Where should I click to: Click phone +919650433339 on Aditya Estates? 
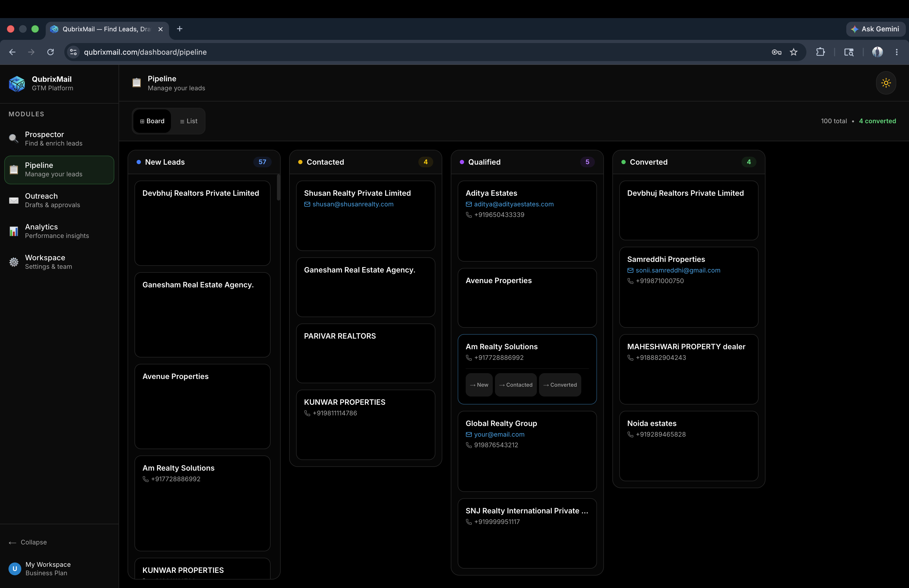click(499, 215)
